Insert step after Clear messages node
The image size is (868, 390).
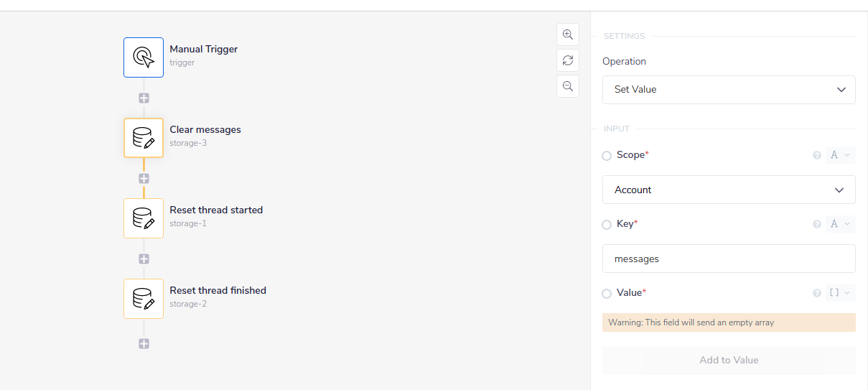click(x=144, y=178)
